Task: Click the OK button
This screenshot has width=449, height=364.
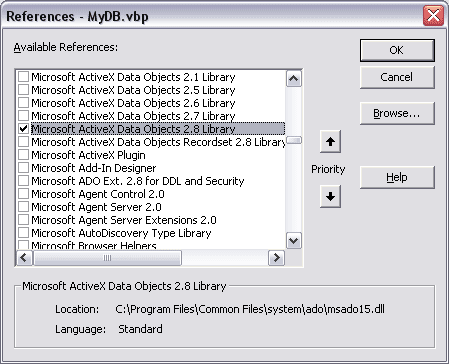Action: (x=397, y=50)
